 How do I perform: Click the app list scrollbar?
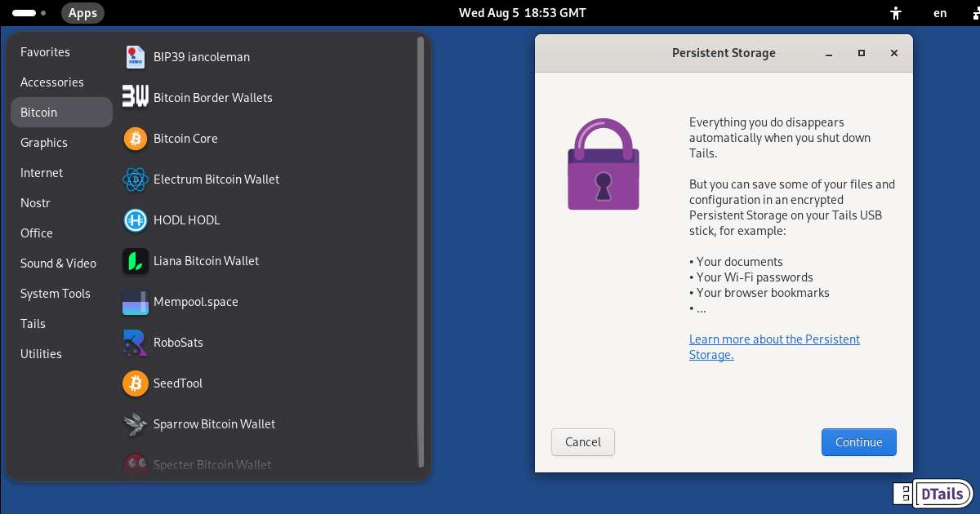421,252
